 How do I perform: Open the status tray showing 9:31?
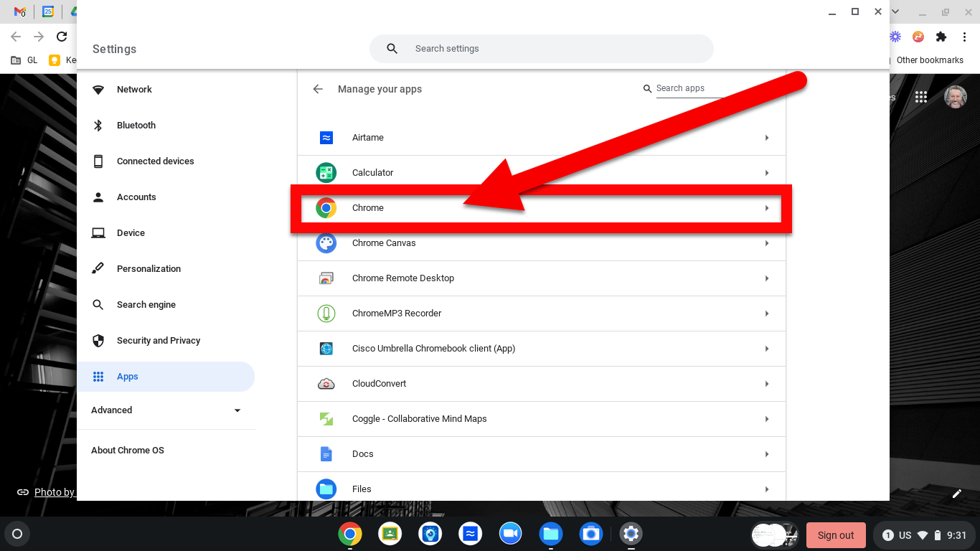point(925,535)
